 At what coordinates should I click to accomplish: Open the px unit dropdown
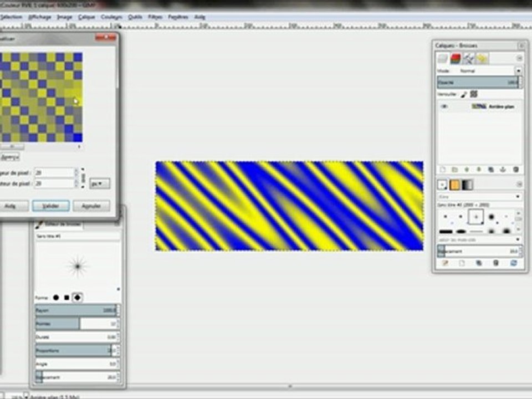pyautogui.click(x=99, y=183)
